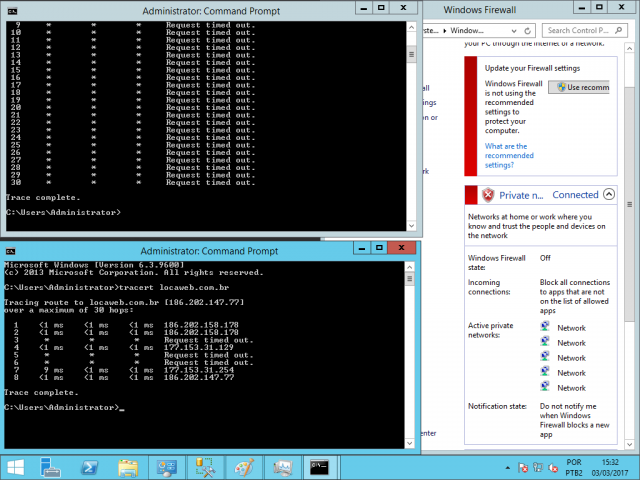
Task: Click the Private networks heading
Action: tap(521, 195)
